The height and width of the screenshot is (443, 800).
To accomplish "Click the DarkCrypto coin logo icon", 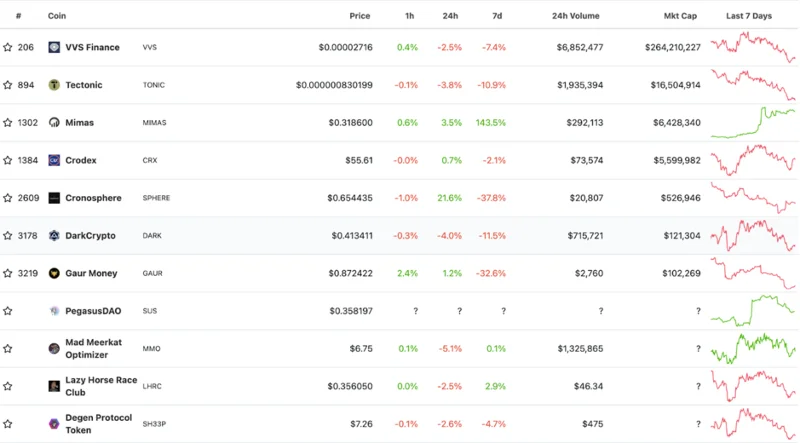I will point(54,235).
